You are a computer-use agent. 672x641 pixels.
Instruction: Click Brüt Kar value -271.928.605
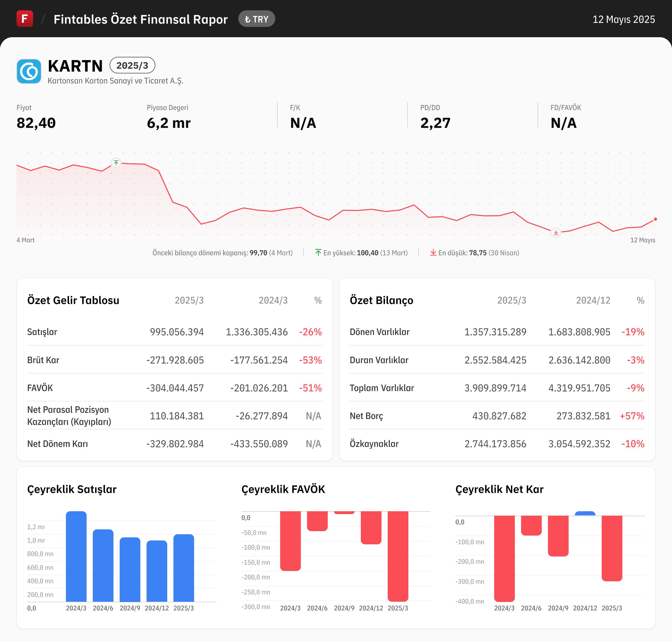[175, 360]
